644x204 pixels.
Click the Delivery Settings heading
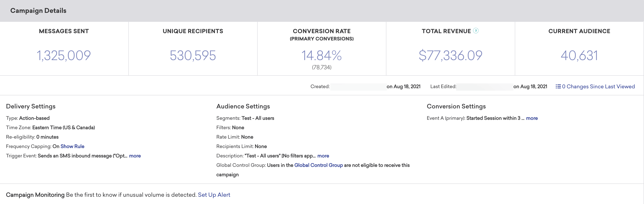click(31, 106)
